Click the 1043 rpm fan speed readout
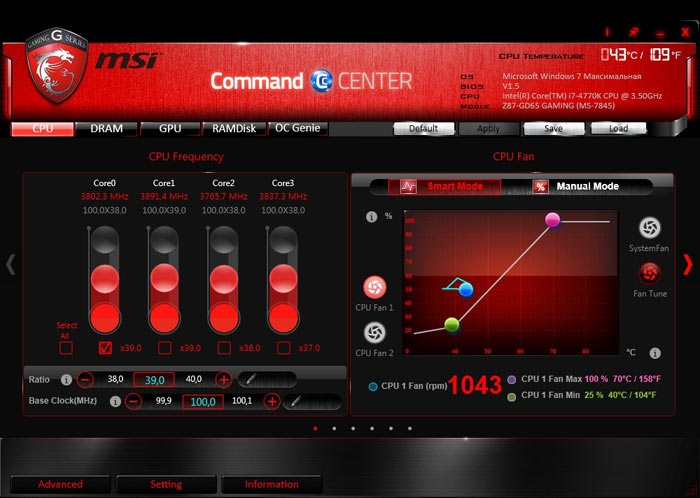 475,386
